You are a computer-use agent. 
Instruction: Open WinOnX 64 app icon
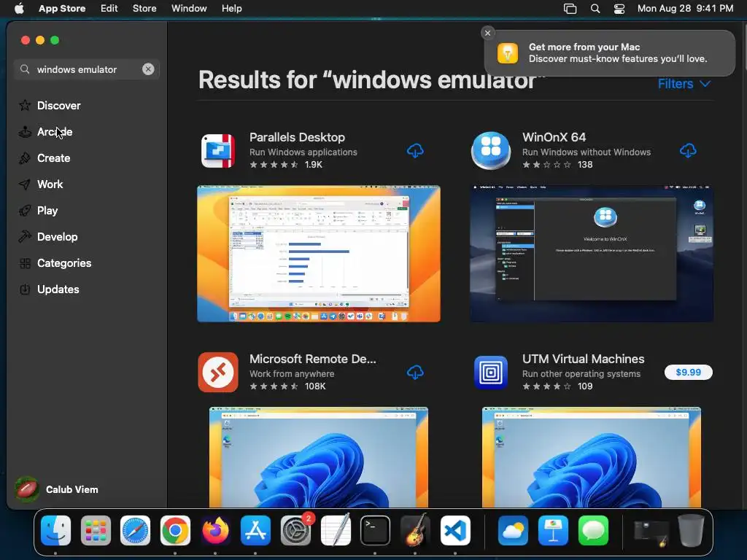tap(491, 151)
